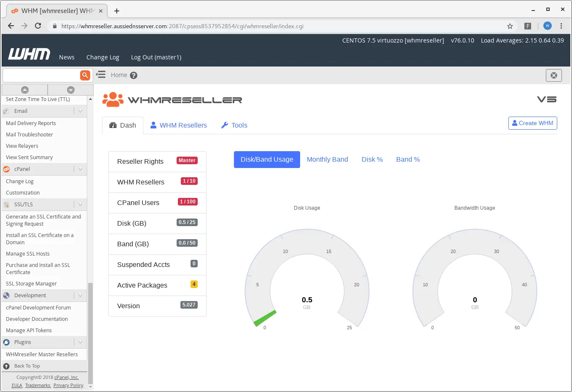Switch to the Dash tab
This screenshot has width=572, height=392.
(x=123, y=125)
